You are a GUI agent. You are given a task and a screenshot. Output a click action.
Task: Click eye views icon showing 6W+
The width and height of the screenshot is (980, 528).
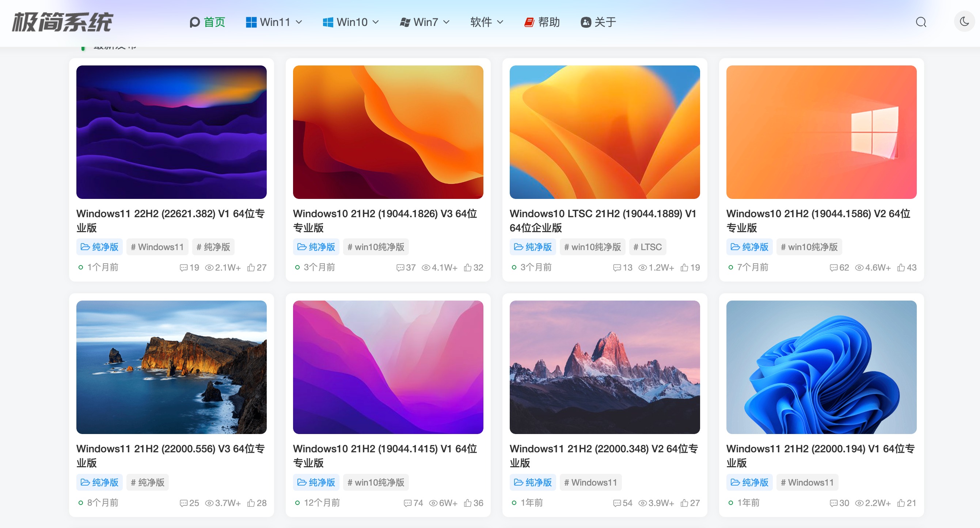point(433,503)
